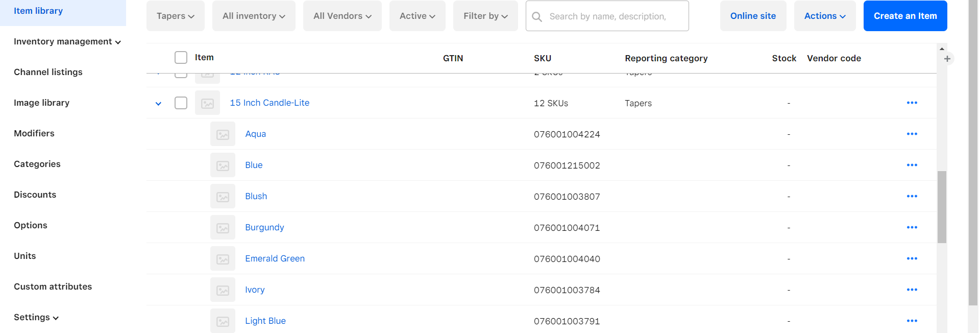Click the search magnifier icon
The height and width of the screenshot is (333, 980).
tap(537, 16)
